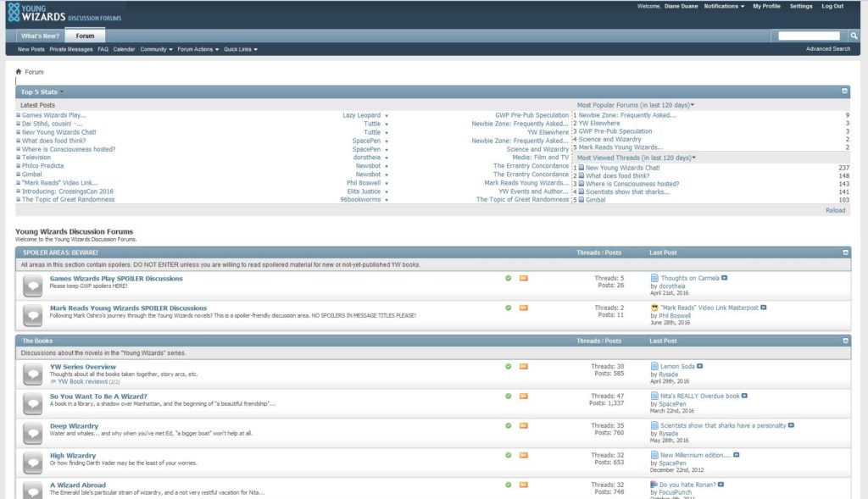Image resolution: width=868 pixels, height=499 pixels.
Task: Click green checkmark for A Wizard Abroad
Action: click(508, 485)
